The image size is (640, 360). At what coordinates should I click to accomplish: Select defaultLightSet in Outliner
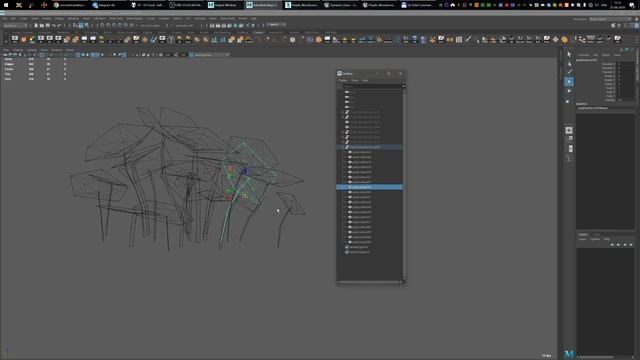point(359,247)
